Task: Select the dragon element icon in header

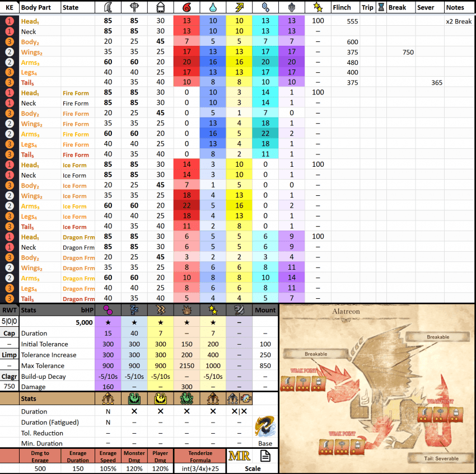Action: pyautogui.click(x=292, y=7)
